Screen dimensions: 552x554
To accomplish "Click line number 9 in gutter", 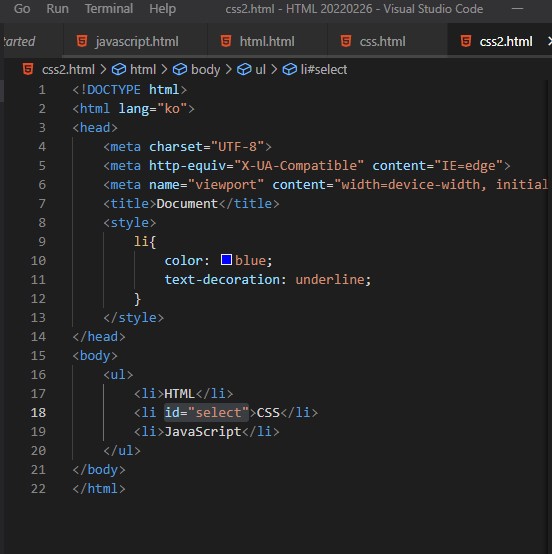I will (42, 241).
